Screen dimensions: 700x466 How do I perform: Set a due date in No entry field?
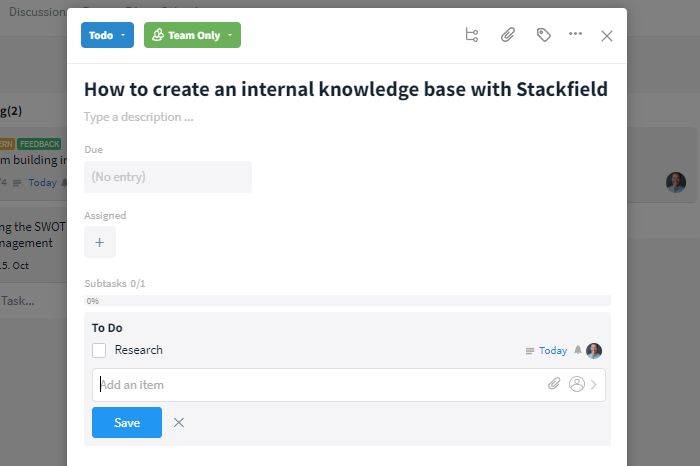pos(168,177)
